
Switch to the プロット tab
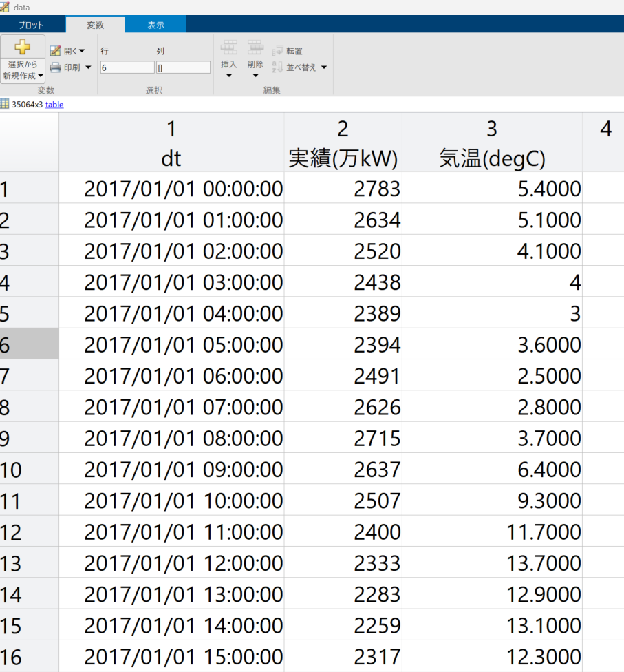click(31, 25)
